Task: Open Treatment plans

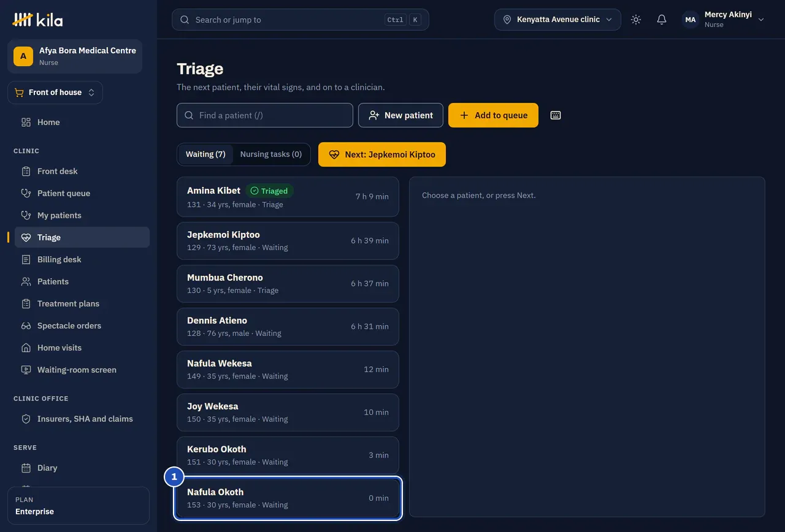Action: pyautogui.click(x=82, y=303)
